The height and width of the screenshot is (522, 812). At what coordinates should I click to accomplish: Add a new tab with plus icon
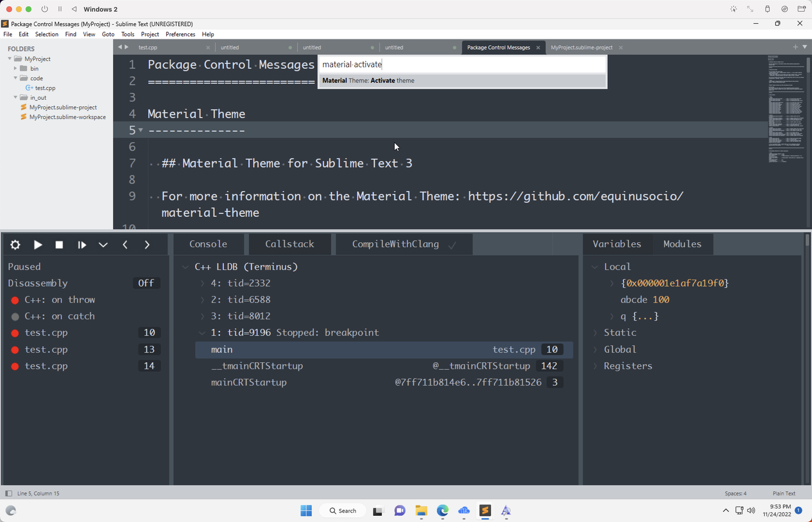[x=795, y=47]
